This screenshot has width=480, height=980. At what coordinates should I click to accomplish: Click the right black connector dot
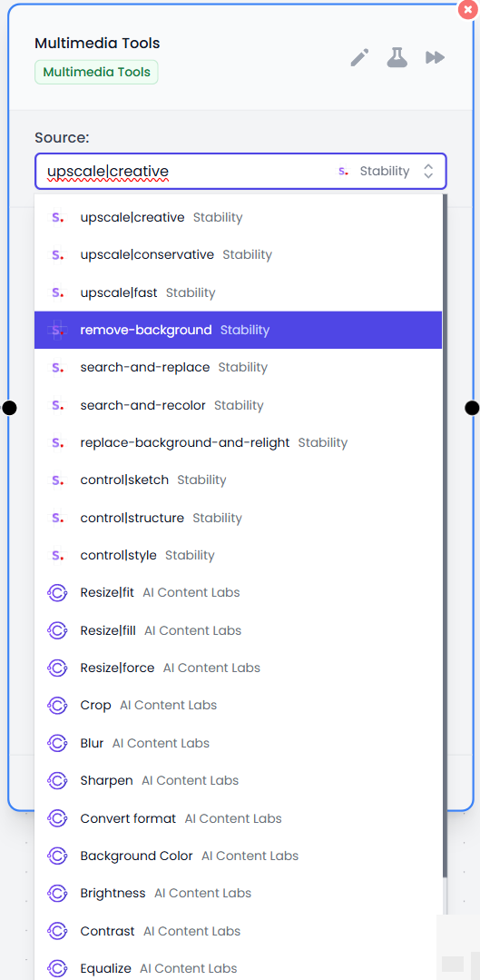tap(473, 408)
